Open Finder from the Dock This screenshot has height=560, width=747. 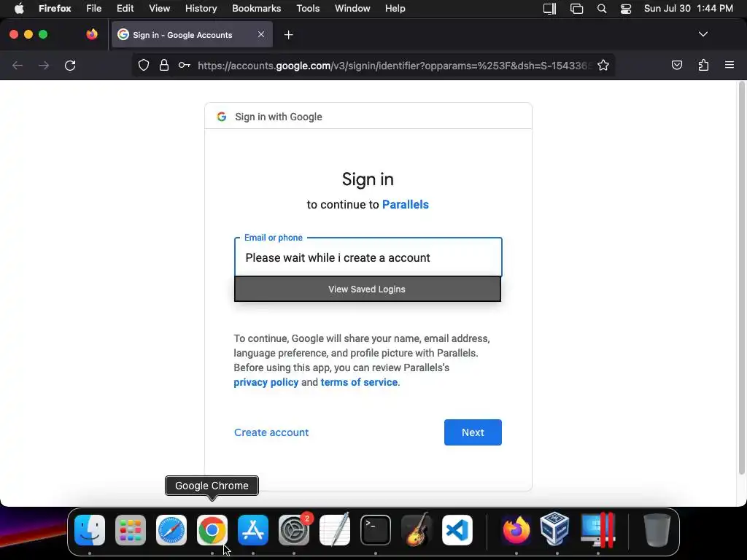tap(90, 529)
